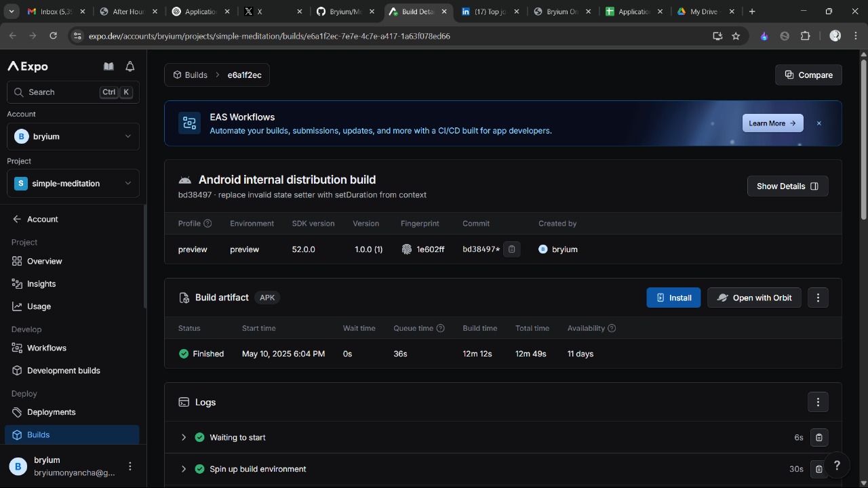The height and width of the screenshot is (488, 868).
Task: Open the simple-meditation project dropdown
Action: point(73,183)
